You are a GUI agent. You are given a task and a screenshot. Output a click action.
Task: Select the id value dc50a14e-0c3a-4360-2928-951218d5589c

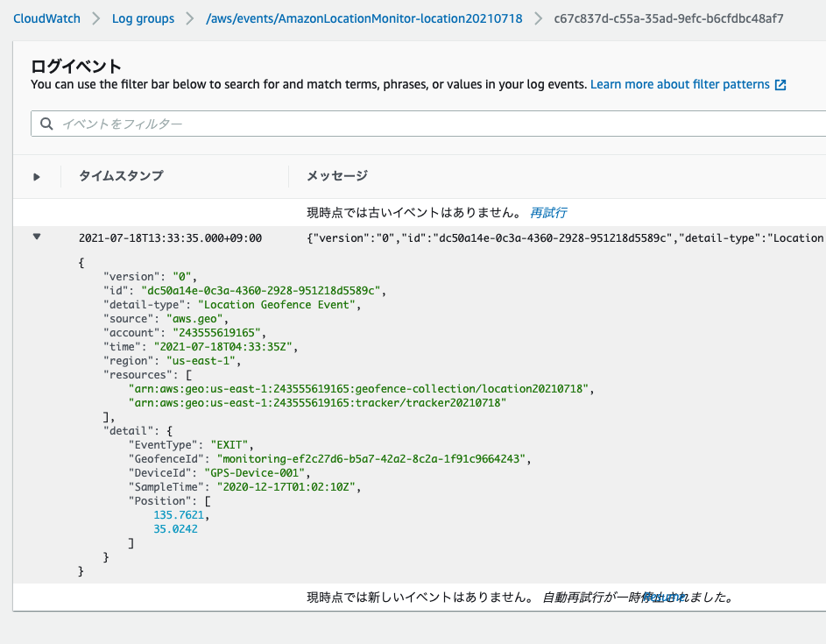click(x=261, y=291)
